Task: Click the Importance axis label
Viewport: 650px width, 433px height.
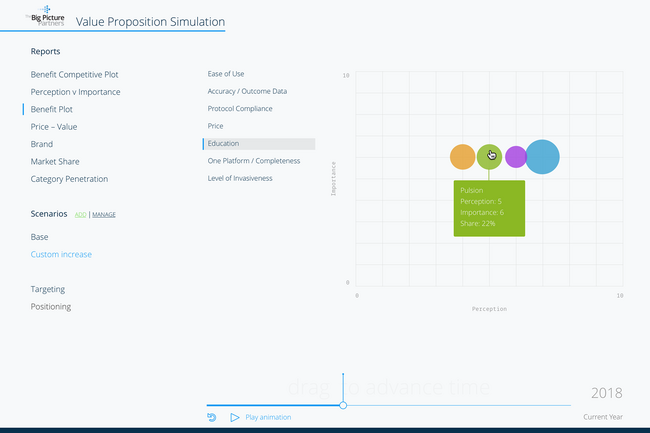Action: coord(333,179)
